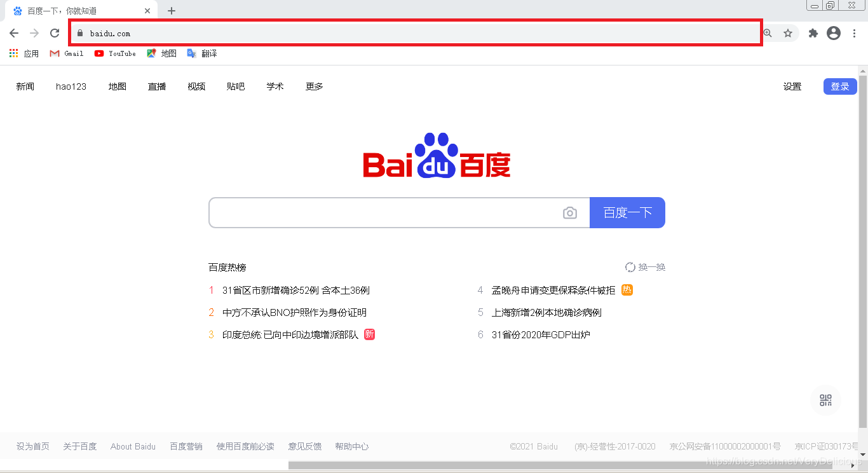Click the (京)-经营性-2017-0020 footer link
Image resolution: width=868 pixels, height=473 pixels.
pyautogui.click(x=614, y=446)
